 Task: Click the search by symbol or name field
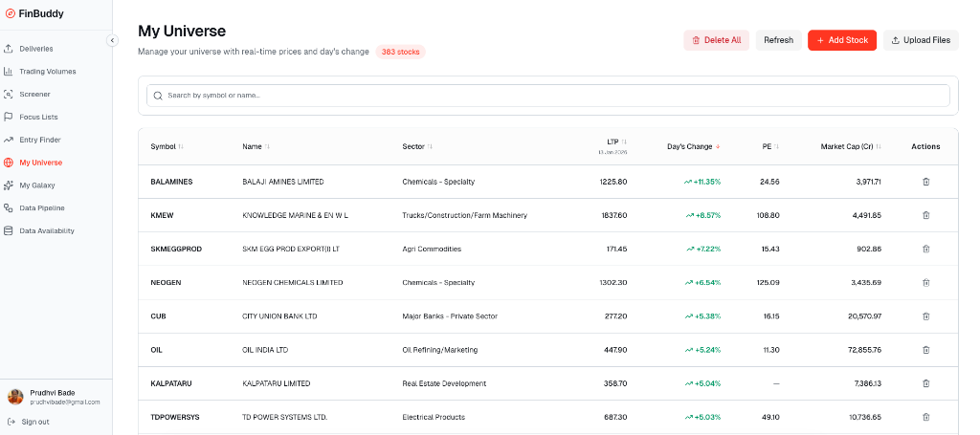point(547,96)
